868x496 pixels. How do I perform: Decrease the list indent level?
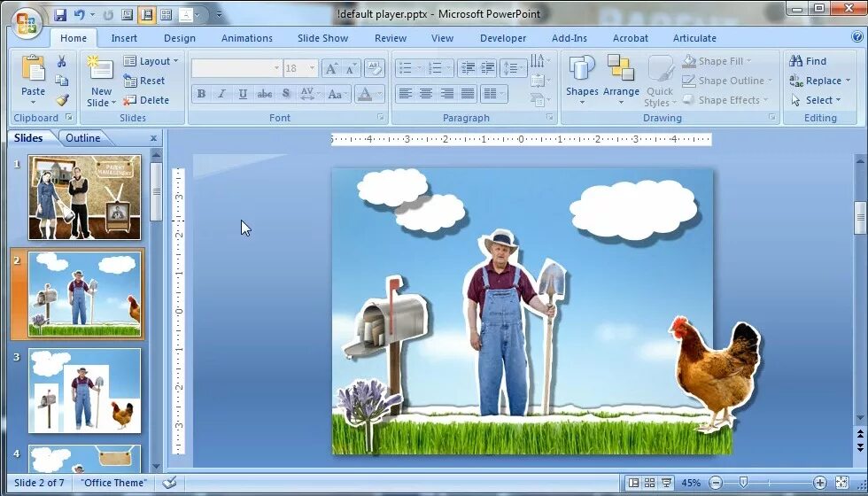click(468, 68)
